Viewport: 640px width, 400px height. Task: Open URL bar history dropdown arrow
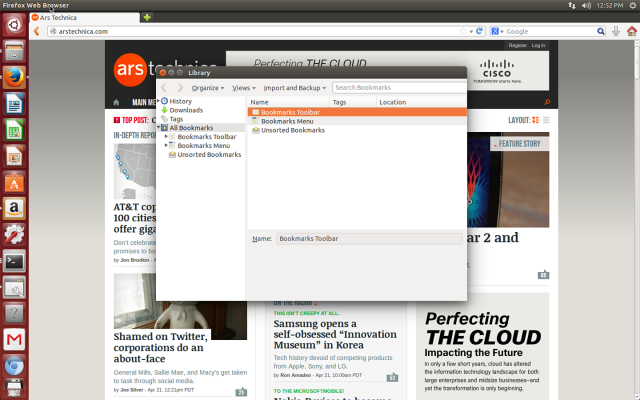tap(471, 31)
